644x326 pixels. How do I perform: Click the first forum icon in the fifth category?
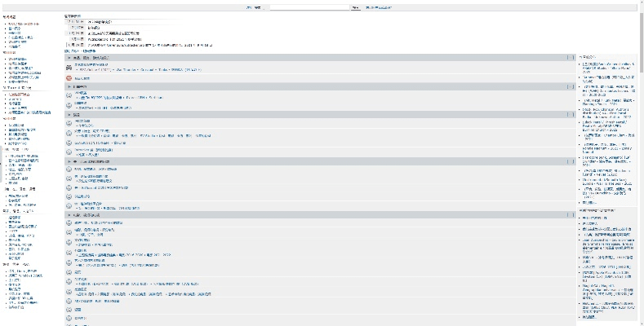click(69, 222)
